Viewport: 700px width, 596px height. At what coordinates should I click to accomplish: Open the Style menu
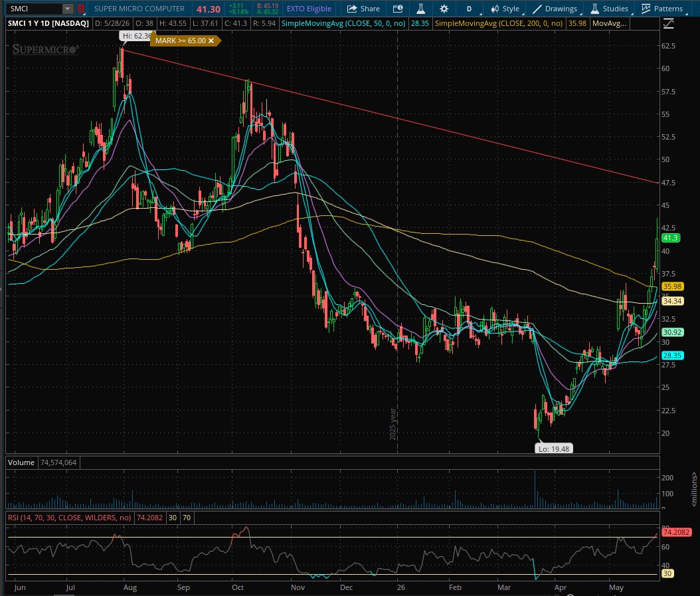tap(505, 9)
